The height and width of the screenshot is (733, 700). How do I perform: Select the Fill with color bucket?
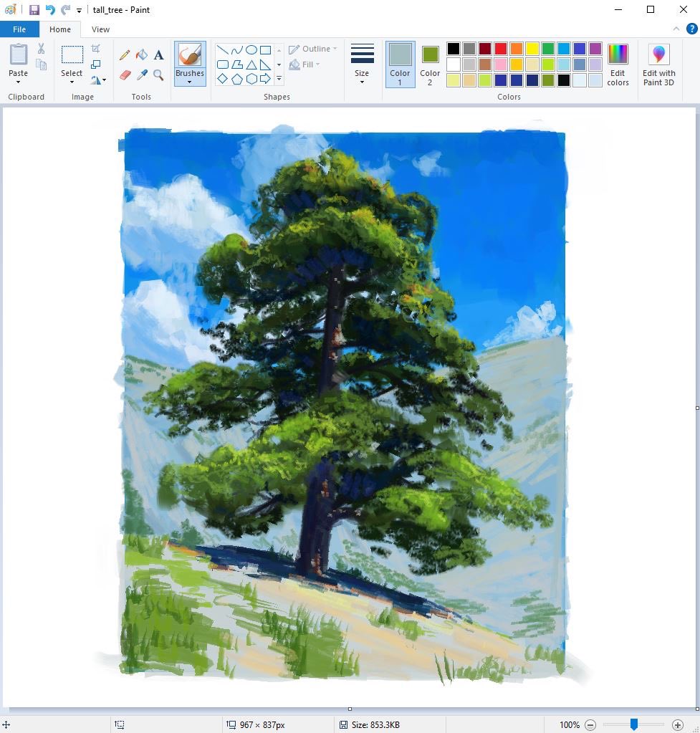tap(142, 55)
